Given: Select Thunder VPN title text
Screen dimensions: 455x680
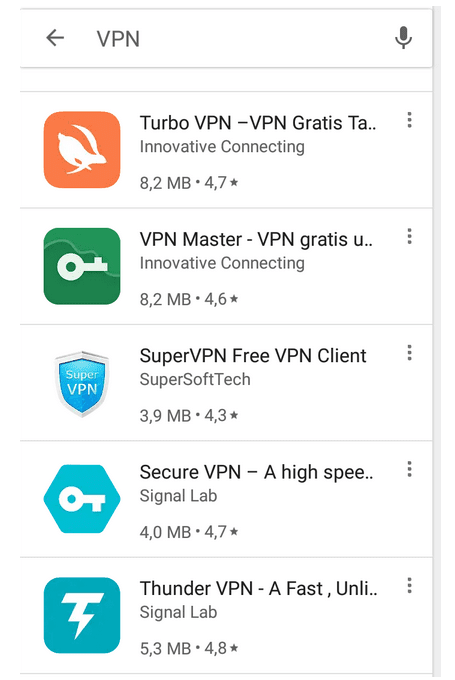Looking at the screenshot, I should coord(259,588).
